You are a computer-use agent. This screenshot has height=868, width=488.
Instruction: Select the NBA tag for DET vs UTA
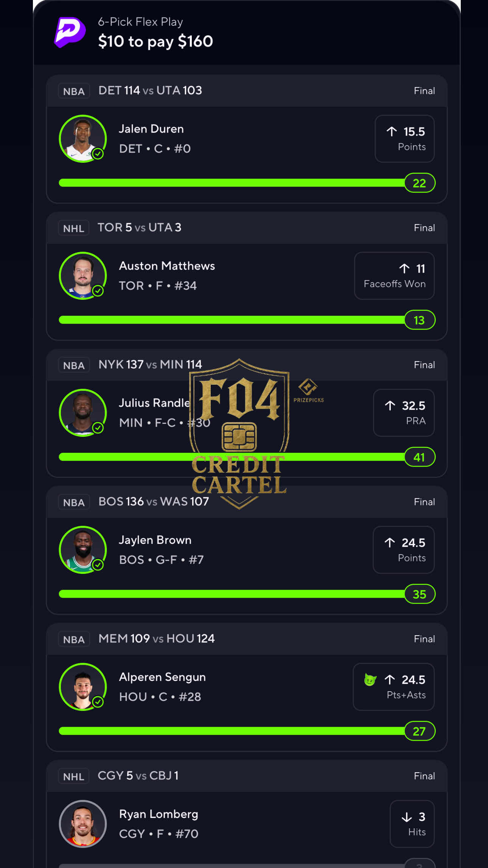(x=74, y=91)
